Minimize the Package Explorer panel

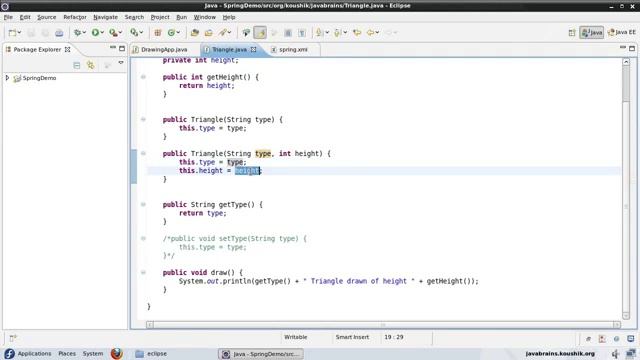click(x=113, y=48)
